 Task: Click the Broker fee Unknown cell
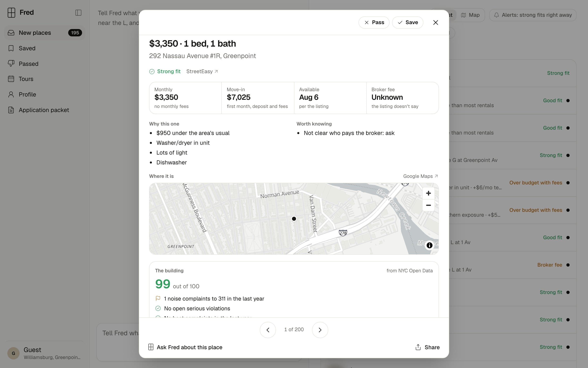pyautogui.click(x=402, y=98)
